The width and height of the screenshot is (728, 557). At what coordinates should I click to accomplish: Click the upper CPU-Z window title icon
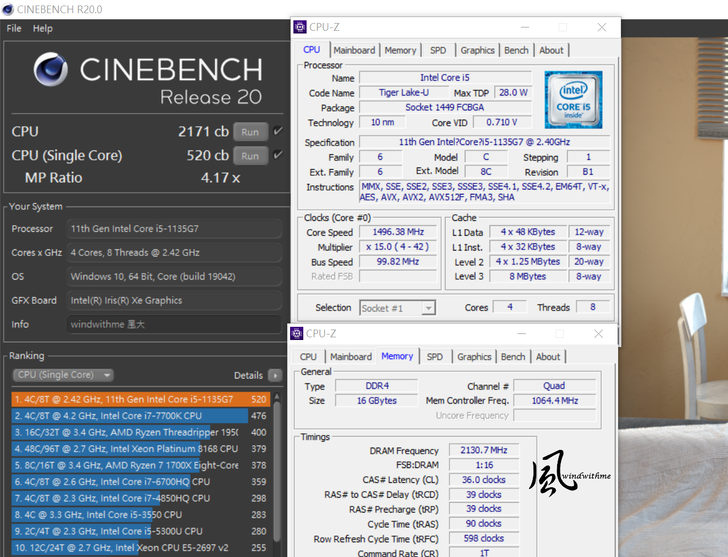coord(298,27)
